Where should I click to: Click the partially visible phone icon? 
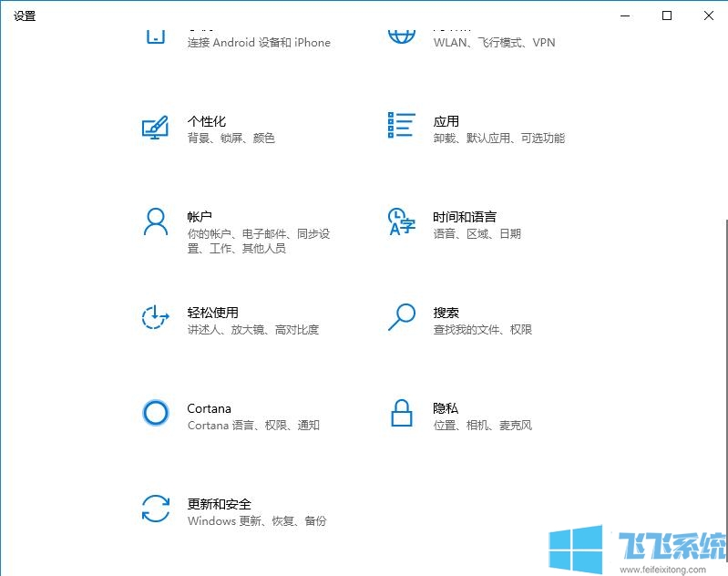156,35
